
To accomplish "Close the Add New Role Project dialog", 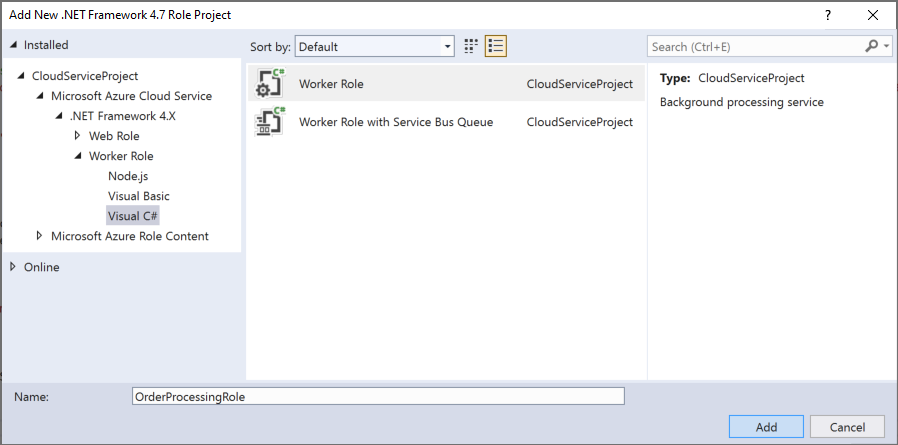I will coord(873,15).
